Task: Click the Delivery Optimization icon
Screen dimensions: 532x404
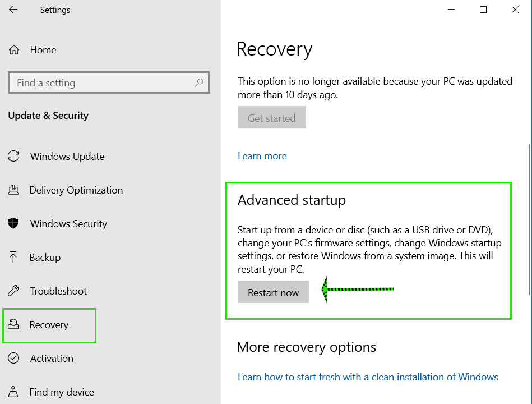Action: coord(13,190)
